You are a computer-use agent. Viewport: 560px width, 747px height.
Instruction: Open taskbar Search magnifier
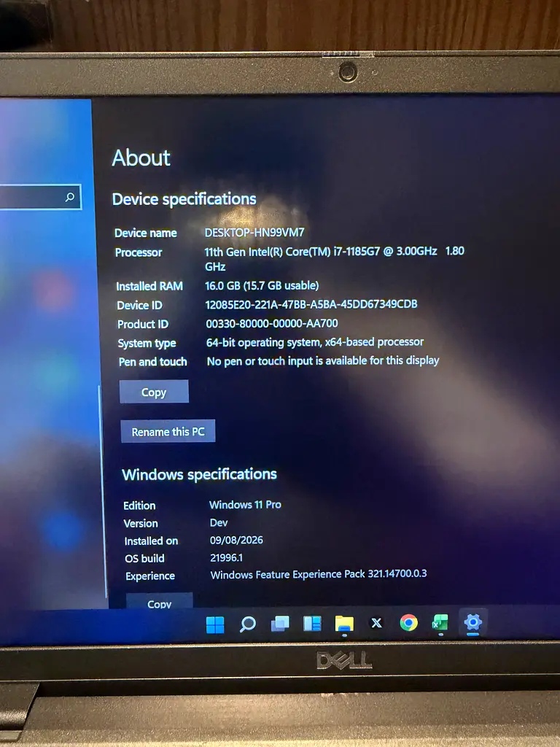pos(248,624)
